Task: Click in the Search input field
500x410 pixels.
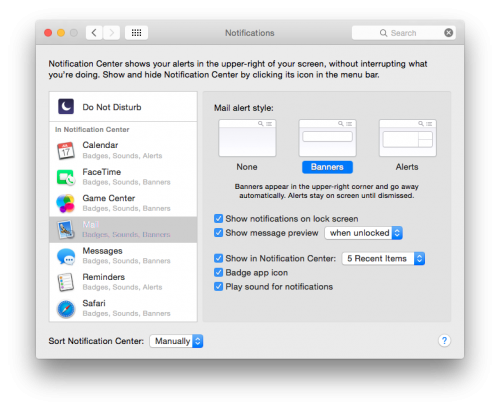Action: click(x=404, y=33)
